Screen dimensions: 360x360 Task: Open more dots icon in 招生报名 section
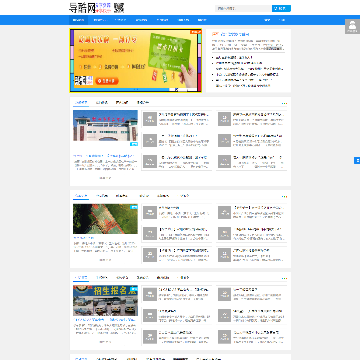284,278
